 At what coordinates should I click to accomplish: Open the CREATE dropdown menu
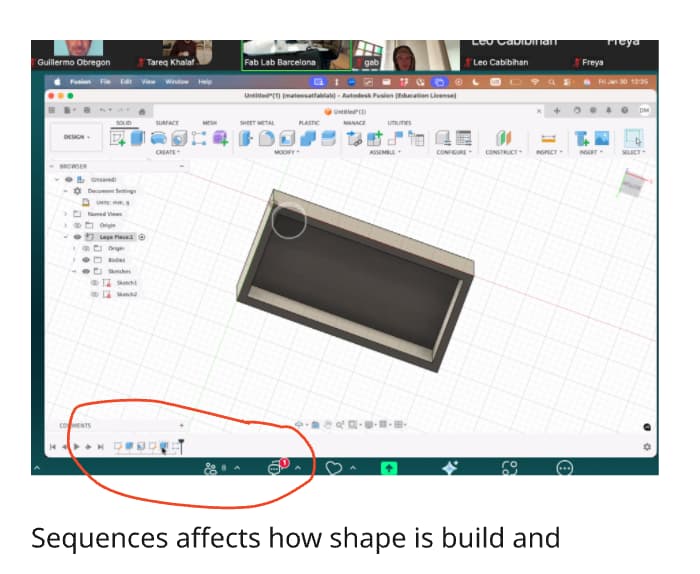167,153
